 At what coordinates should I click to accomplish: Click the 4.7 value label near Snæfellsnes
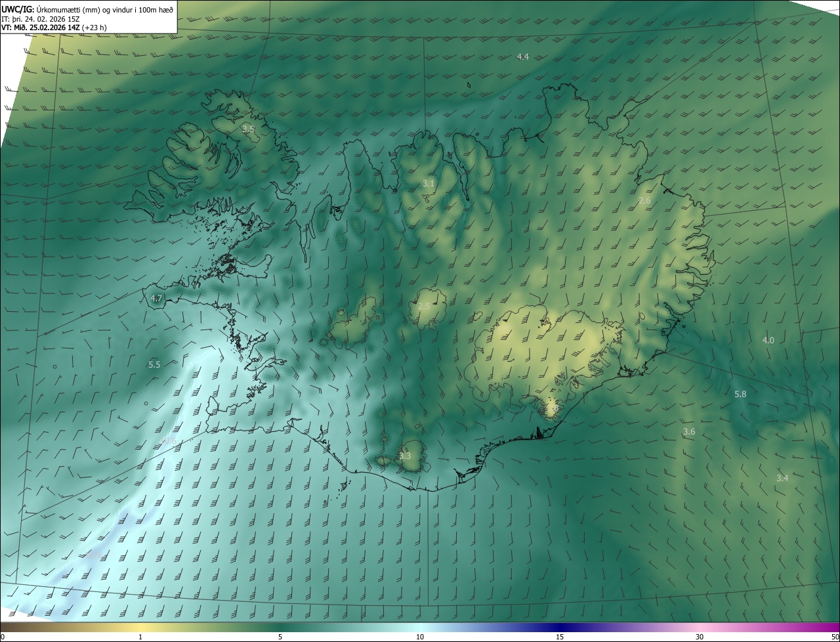[156, 298]
